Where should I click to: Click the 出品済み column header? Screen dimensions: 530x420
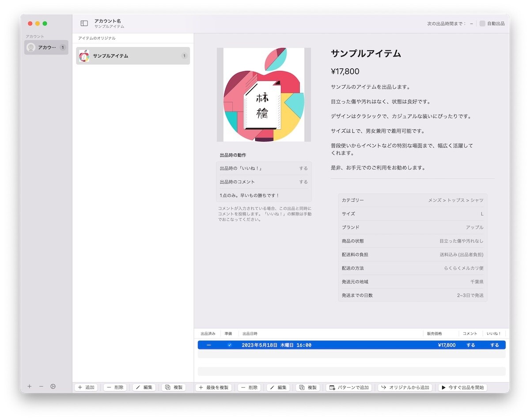(208, 334)
